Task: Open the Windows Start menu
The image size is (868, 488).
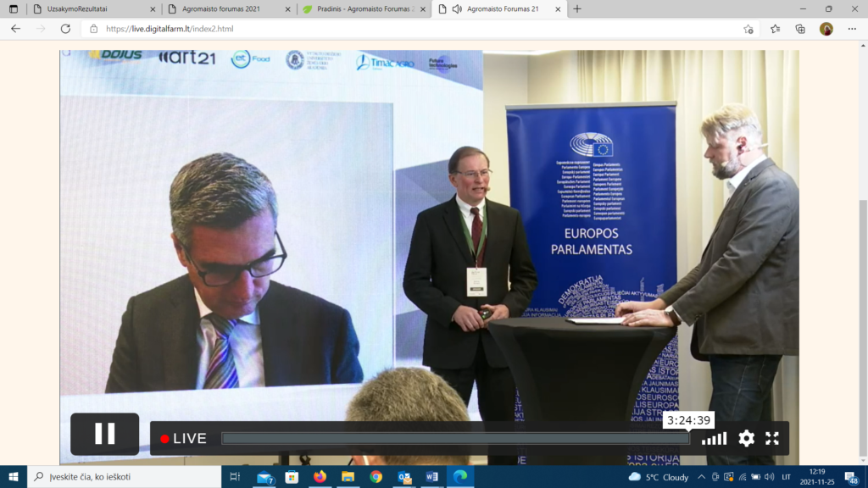Action: coord(14,476)
